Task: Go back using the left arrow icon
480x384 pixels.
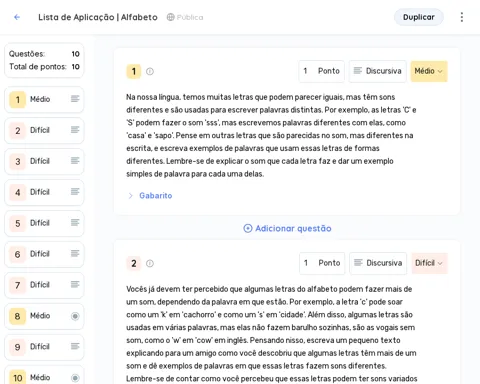Action: [x=17, y=17]
